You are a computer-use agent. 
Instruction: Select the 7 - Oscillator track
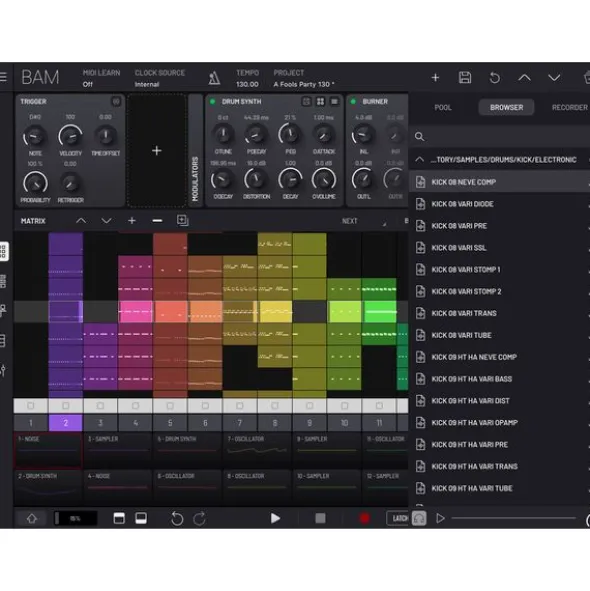[x=257, y=450]
